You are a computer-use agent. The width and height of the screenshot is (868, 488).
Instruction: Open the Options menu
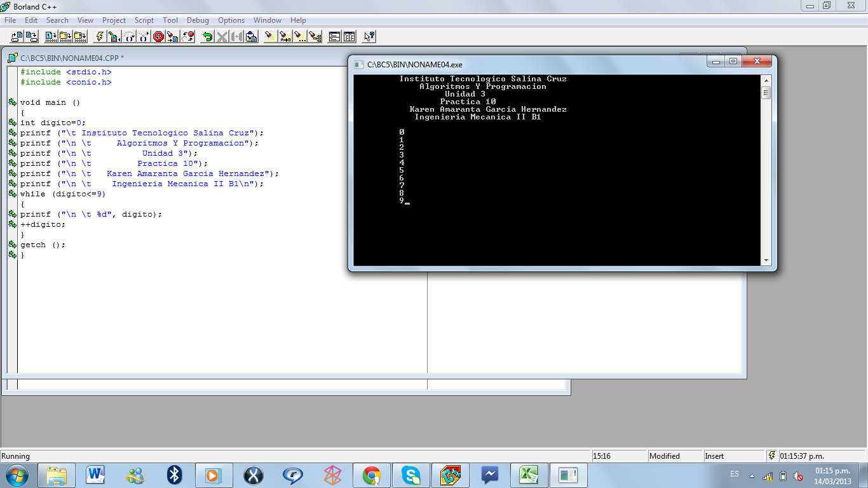click(231, 20)
